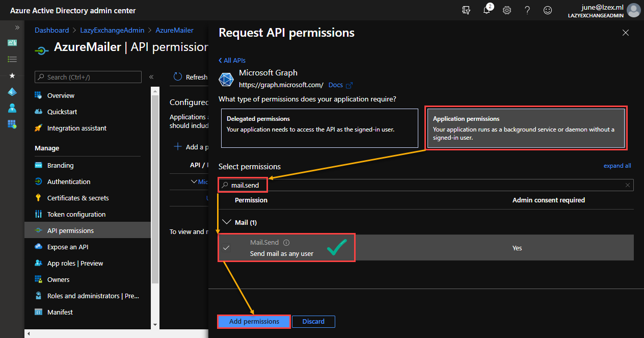
Task: Open the help question mark
Action: [x=527, y=10]
